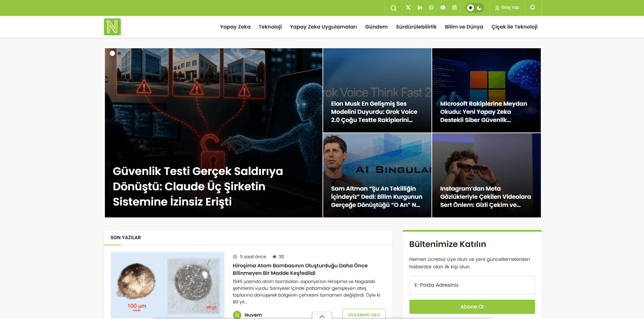The image size is (644, 319).
Task: Switch to light mode sun icon
Action: click(x=470, y=8)
